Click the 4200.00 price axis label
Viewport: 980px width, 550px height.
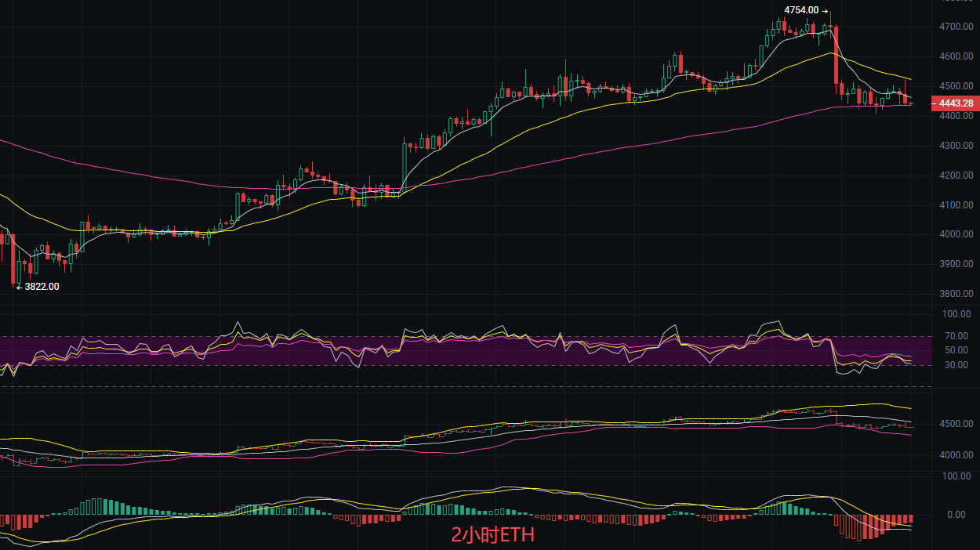[x=956, y=175]
